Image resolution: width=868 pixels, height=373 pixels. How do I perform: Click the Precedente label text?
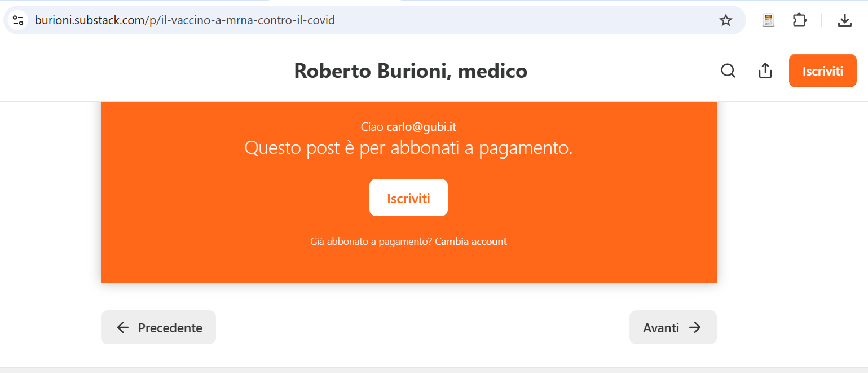pos(170,328)
